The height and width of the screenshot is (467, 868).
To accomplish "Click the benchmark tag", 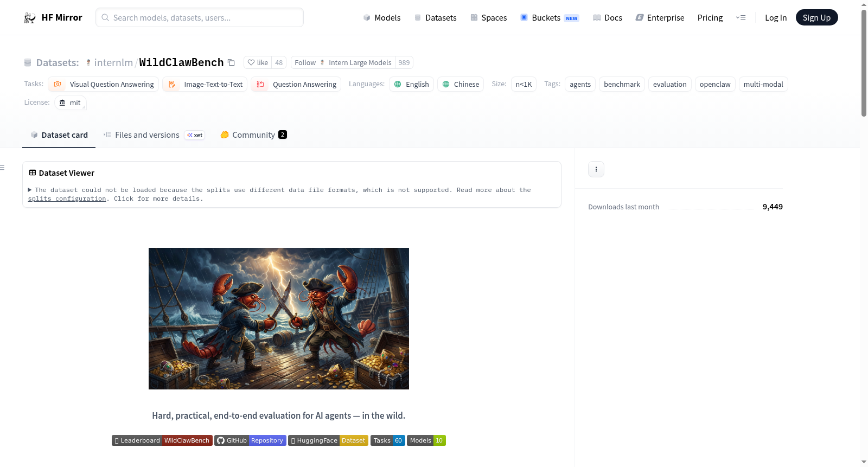I will (622, 84).
